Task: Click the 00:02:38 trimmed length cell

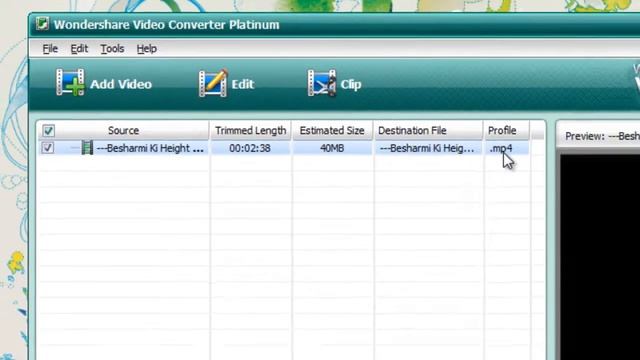Action: (250, 148)
